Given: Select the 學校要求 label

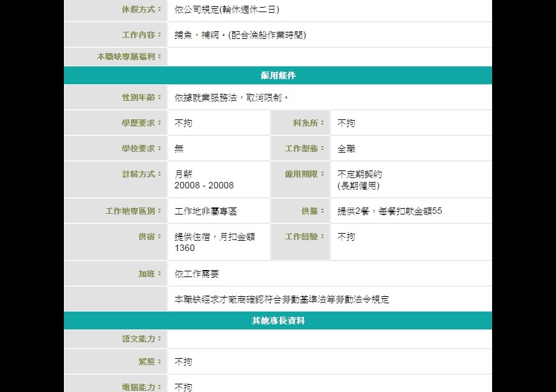Looking at the screenshot, I should [142, 149].
